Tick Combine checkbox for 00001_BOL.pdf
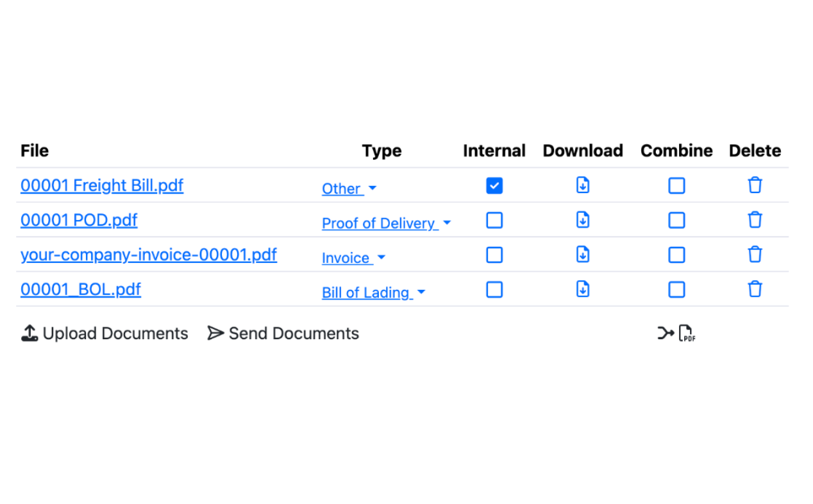 pos(676,289)
